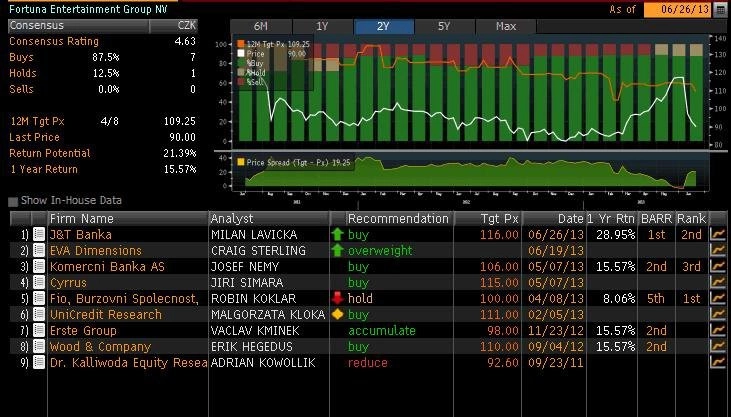Open J&T Banka firm link
Viewport: 731px width, 417px height.
(81, 234)
